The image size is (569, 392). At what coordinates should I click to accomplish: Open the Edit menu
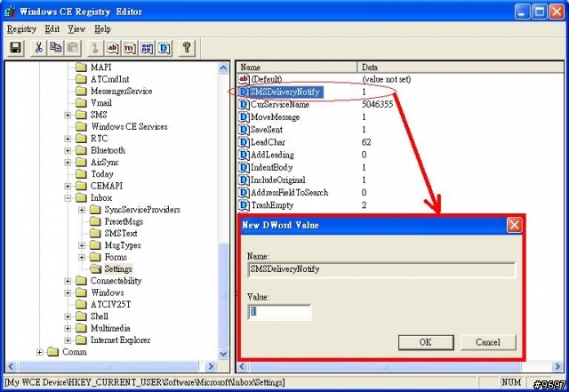(x=52, y=29)
